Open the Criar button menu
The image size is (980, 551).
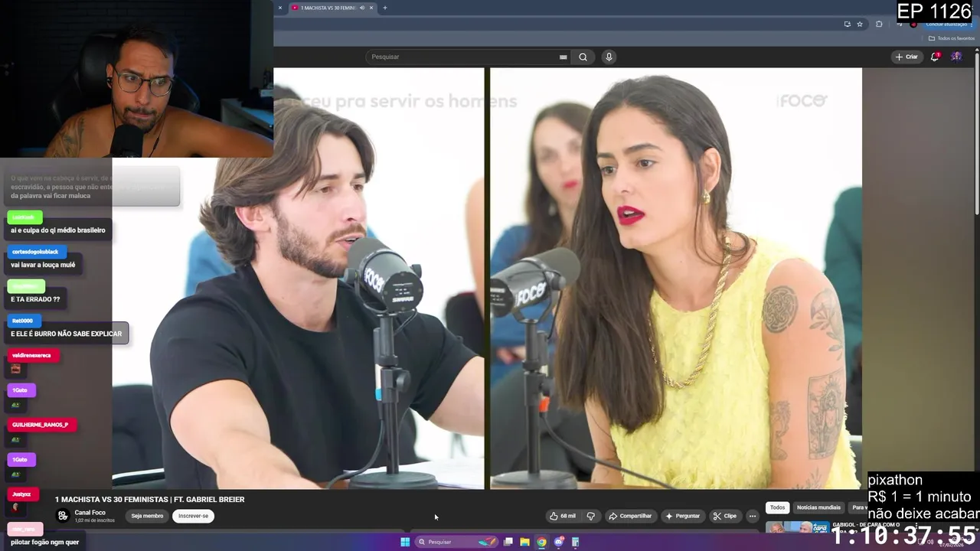(x=906, y=57)
